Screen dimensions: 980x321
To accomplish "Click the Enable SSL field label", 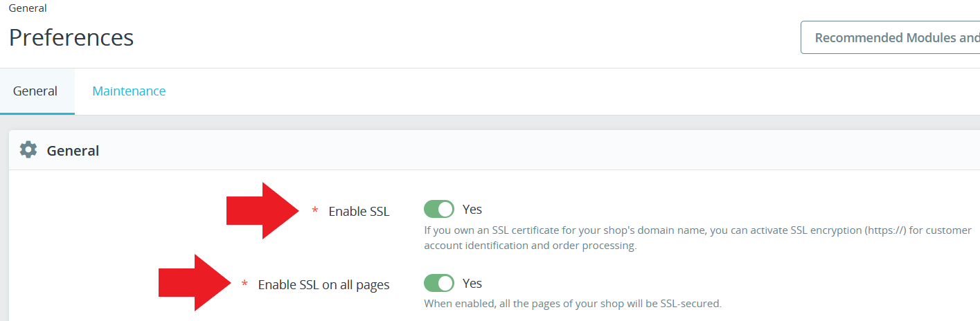I will tap(359, 212).
